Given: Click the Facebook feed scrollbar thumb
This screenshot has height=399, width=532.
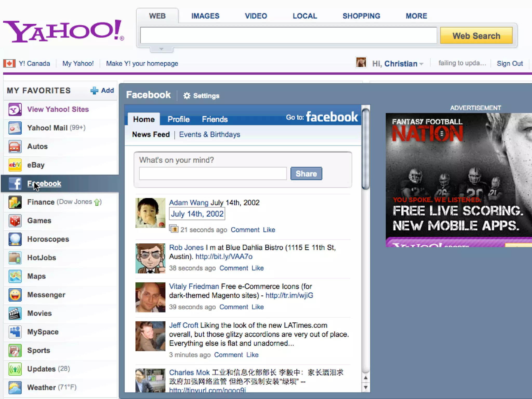Looking at the screenshot, I should pyautogui.click(x=365, y=149).
